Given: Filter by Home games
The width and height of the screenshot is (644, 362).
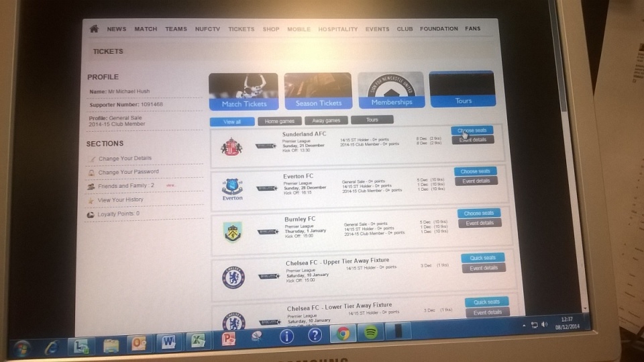Looking at the screenshot, I should point(280,122).
